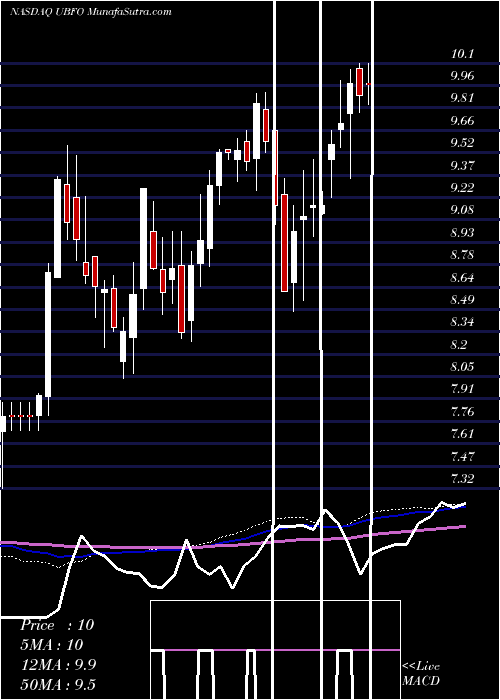Click the 9.08 price axis label
This screenshot has height=700, width=500.
click(x=462, y=210)
